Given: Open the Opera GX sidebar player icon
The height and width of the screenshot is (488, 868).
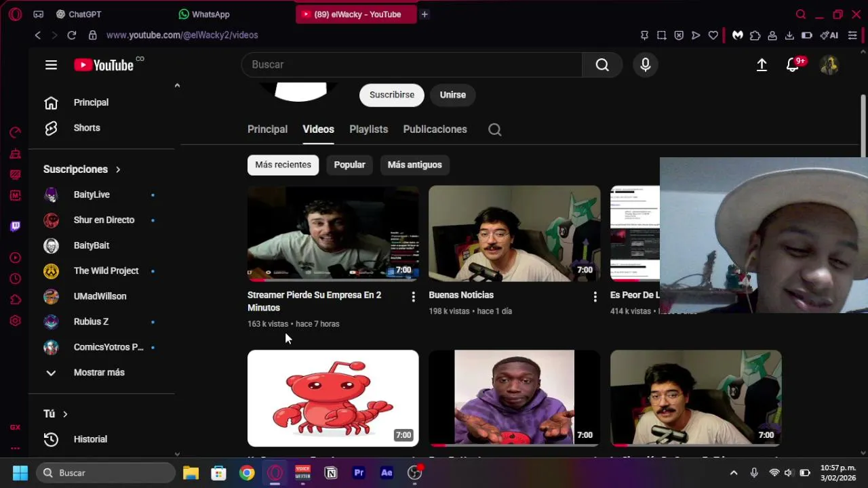Looking at the screenshot, I should [15, 258].
